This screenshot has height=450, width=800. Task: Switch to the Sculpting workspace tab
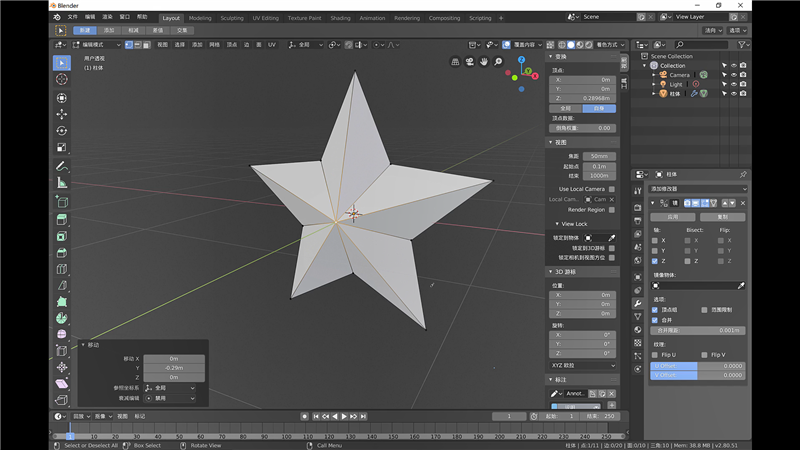[x=232, y=18]
